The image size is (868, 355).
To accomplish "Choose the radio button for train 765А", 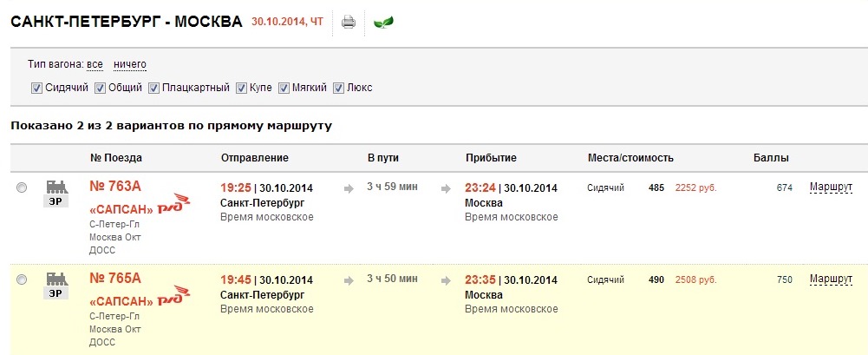I will (22, 279).
